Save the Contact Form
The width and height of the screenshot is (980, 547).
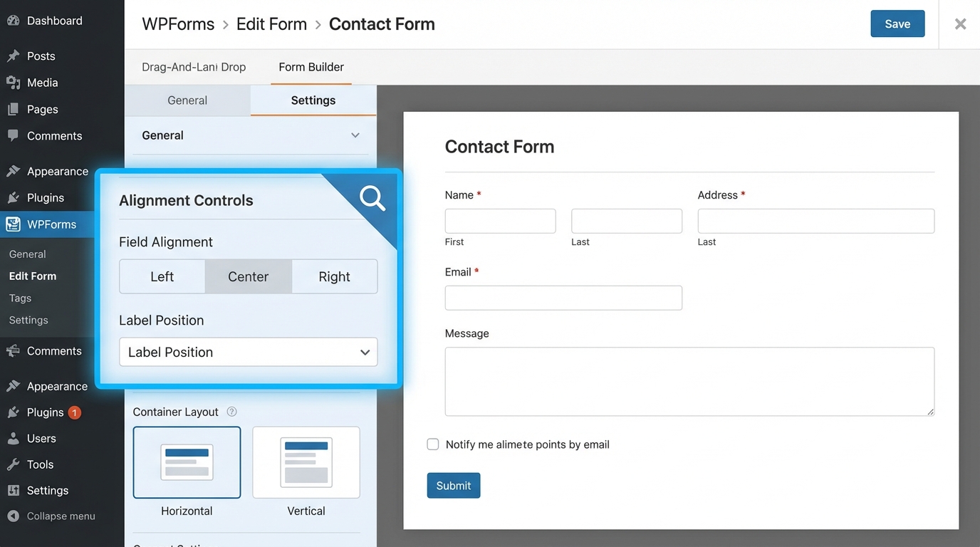click(897, 24)
